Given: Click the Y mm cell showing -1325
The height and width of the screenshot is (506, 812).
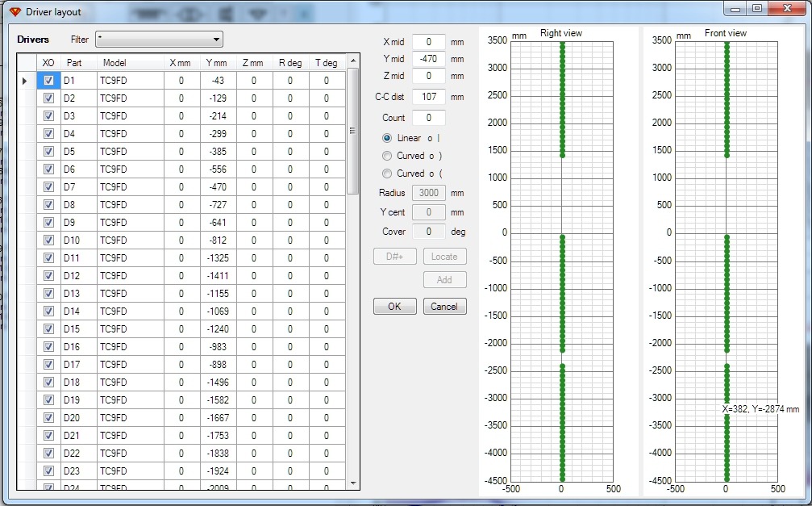Looking at the screenshot, I should pos(218,257).
